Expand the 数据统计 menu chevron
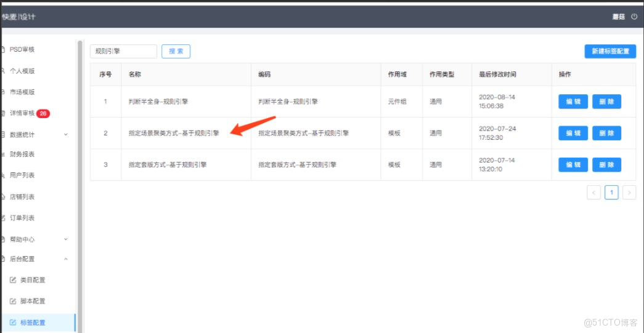 [x=66, y=135]
